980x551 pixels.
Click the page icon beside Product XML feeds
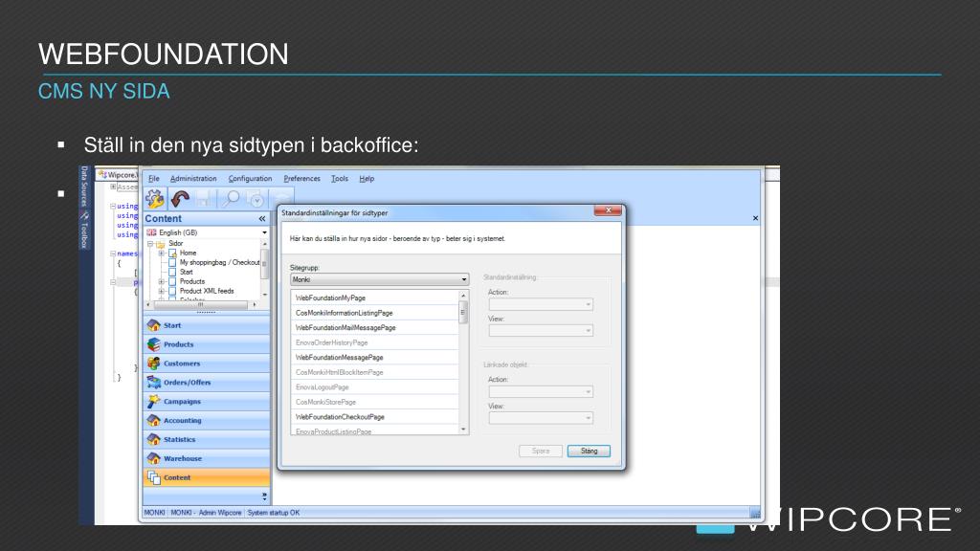point(172,291)
